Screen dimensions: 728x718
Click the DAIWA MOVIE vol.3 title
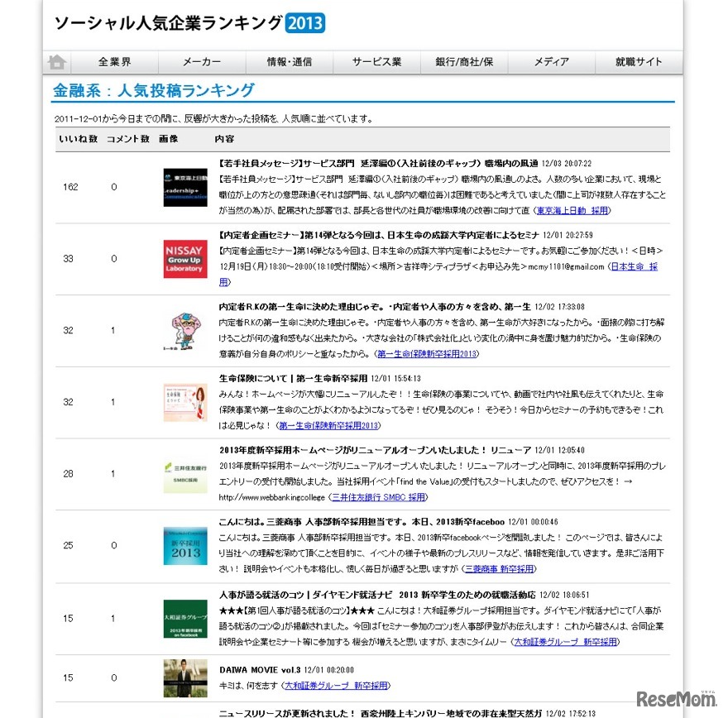(260, 670)
